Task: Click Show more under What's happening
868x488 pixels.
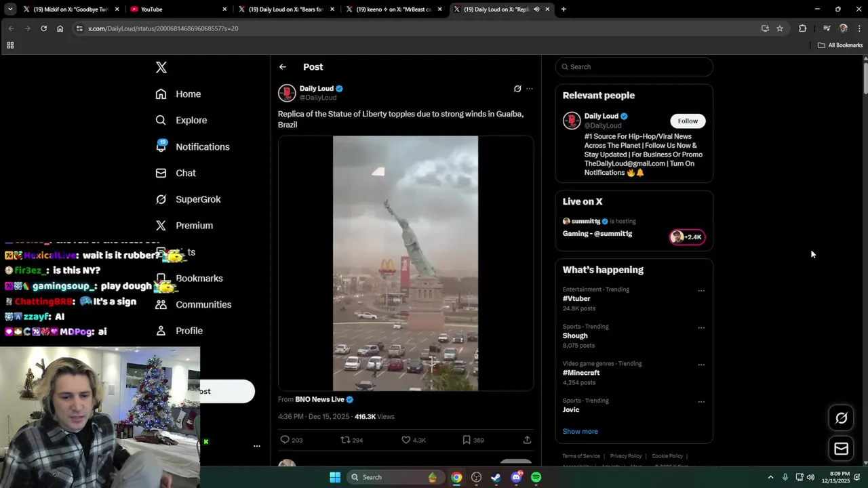Action: [580, 431]
